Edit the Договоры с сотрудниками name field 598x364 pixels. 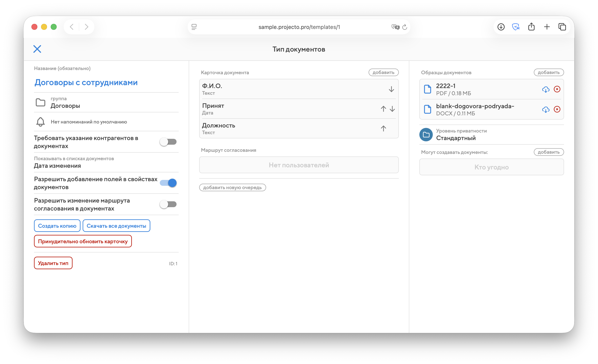[86, 82]
